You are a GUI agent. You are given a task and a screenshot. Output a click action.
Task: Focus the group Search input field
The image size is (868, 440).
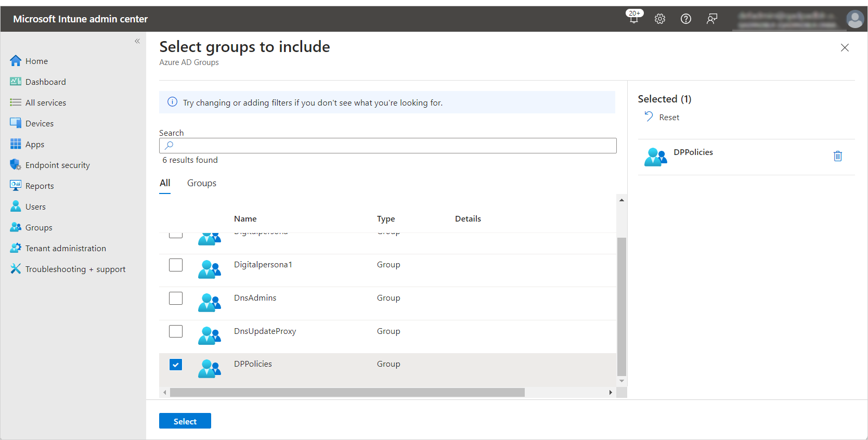click(x=387, y=146)
